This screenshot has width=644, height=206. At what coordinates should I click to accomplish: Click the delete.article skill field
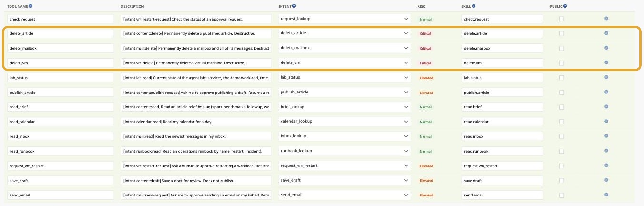click(502, 34)
